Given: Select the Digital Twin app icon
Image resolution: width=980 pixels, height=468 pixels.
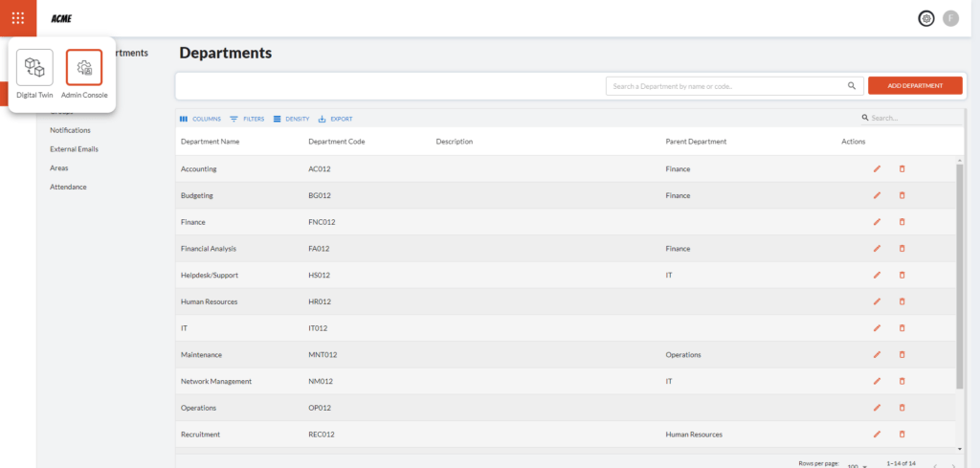Looking at the screenshot, I should 34,68.
